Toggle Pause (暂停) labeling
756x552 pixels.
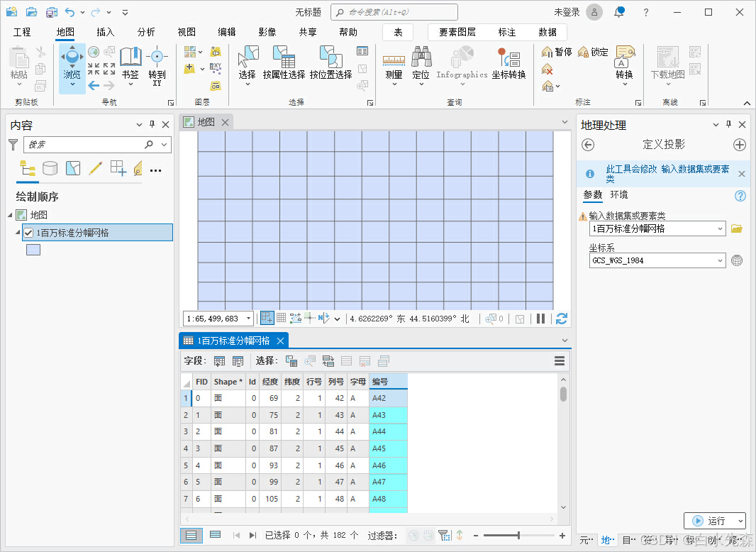tap(557, 52)
